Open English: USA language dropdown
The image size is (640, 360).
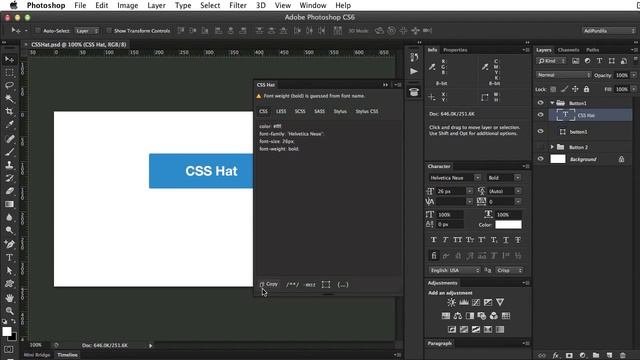(454, 270)
